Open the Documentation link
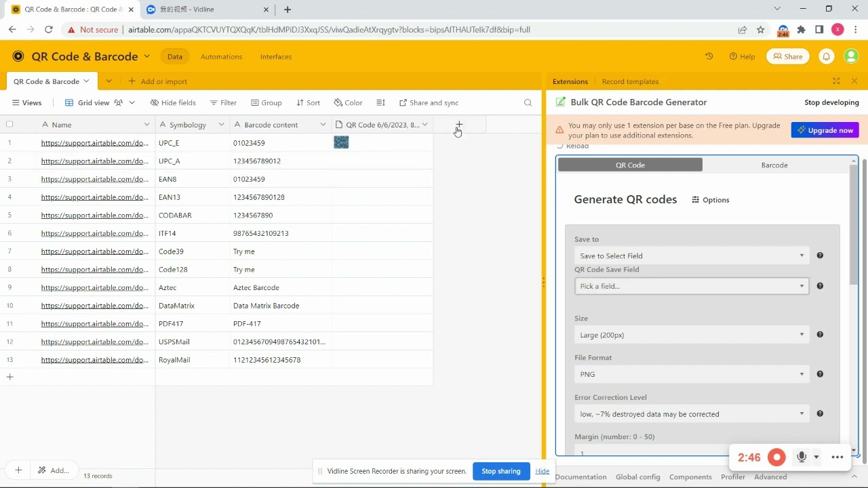This screenshot has height=488, width=868. coord(581,477)
